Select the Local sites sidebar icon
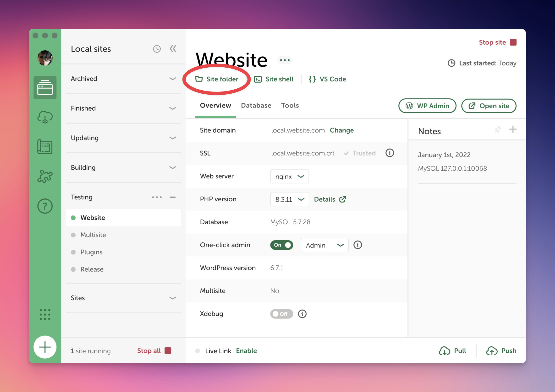The image size is (555, 392). [45, 87]
